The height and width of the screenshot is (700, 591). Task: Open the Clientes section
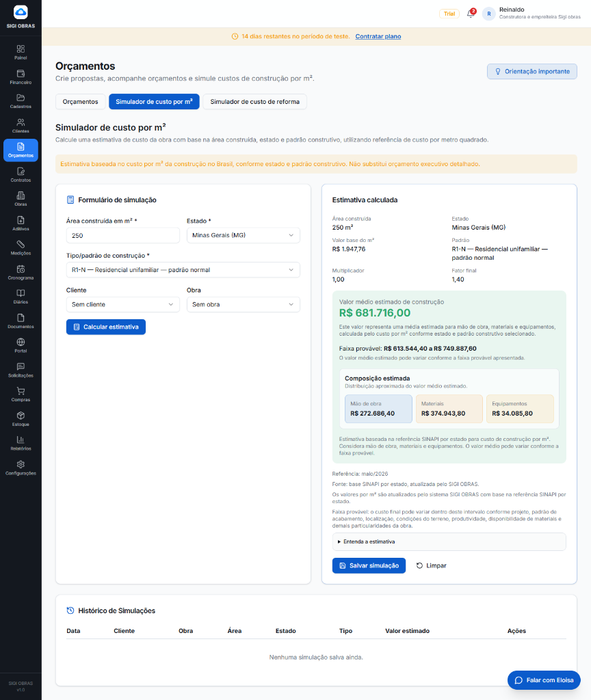[21, 126]
